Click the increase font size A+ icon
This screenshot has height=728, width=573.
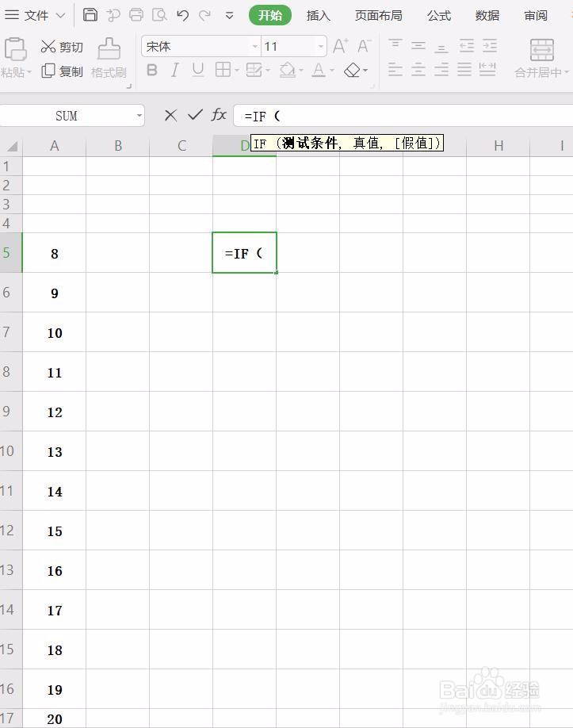pos(341,46)
